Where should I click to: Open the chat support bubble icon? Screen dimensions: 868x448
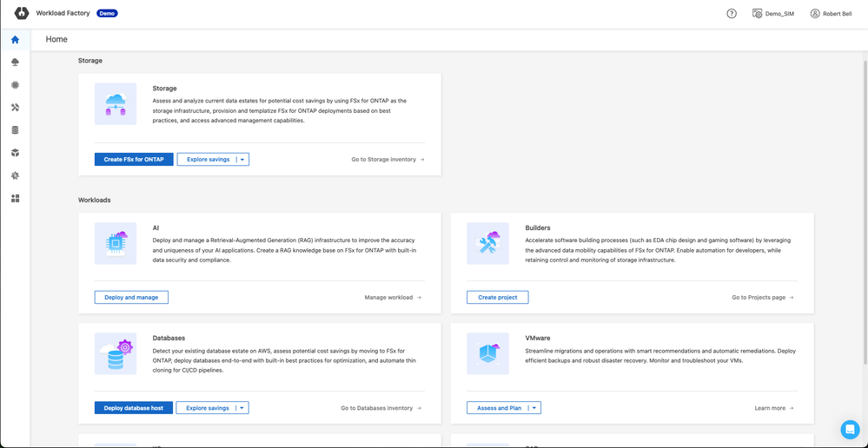(x=849, y=430)
